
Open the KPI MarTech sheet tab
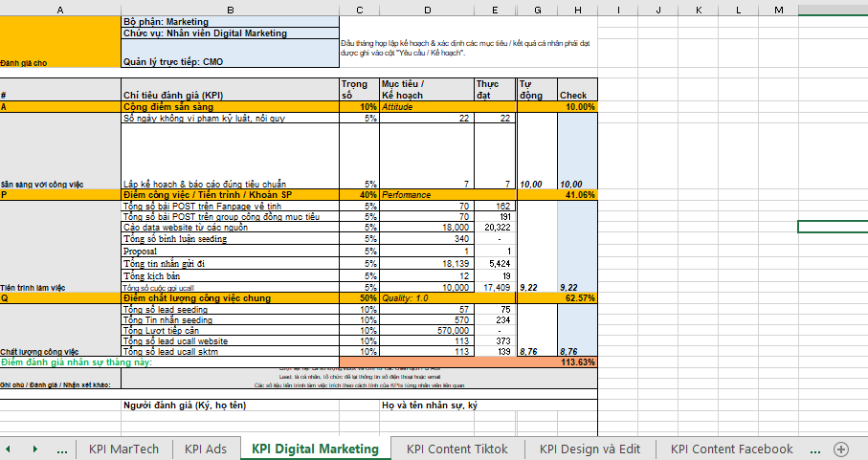click(x=124, y=449)
